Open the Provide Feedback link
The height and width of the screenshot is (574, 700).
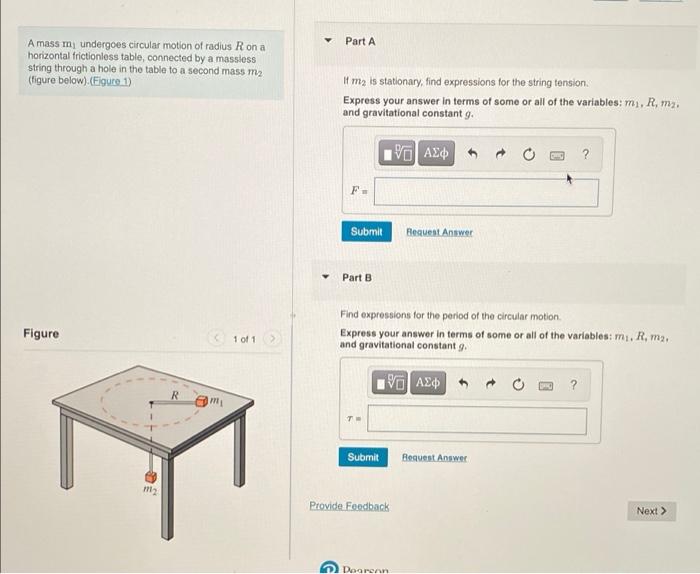[349, 506]
